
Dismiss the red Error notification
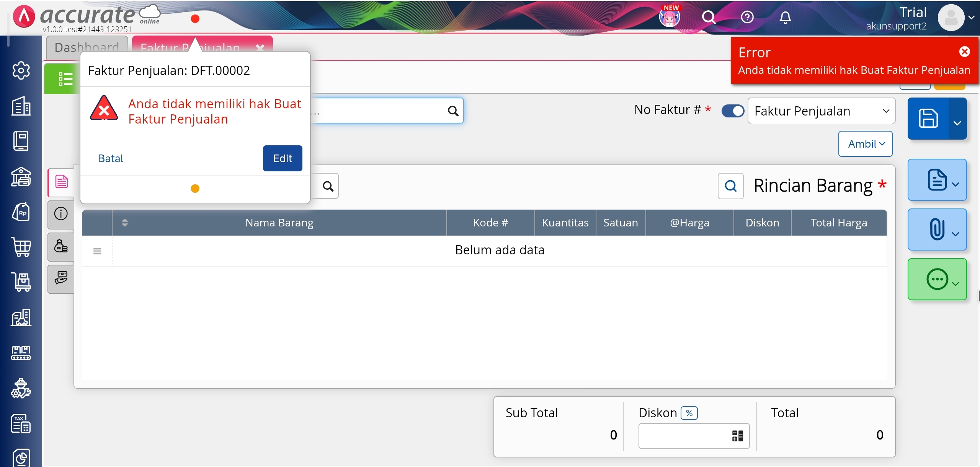click(965, 52)
